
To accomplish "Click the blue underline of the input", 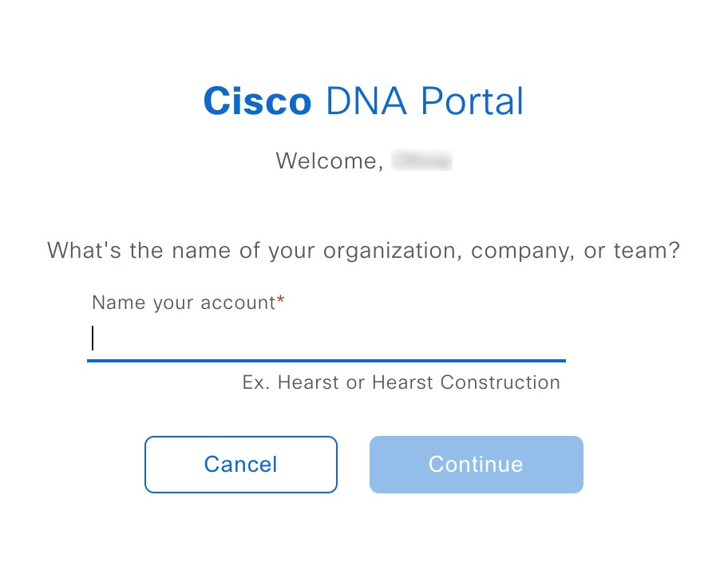I will (x=326, y=361).
